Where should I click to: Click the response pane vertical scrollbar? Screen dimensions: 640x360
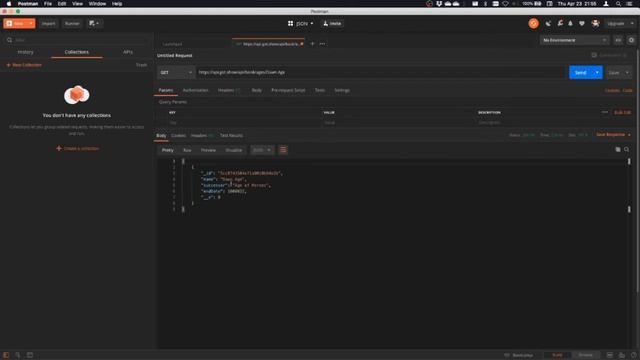coord(629,185)
